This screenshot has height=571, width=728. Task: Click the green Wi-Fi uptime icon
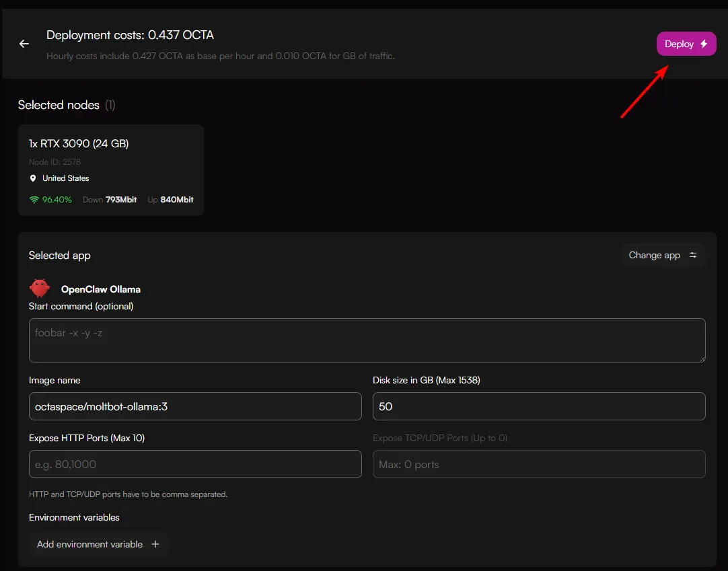[x=34, y=200]
